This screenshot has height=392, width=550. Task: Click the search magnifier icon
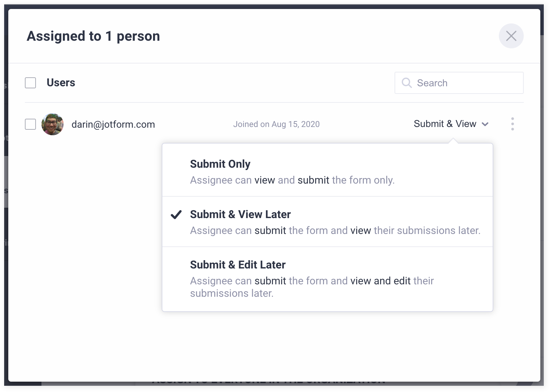[x=407, y=83]
